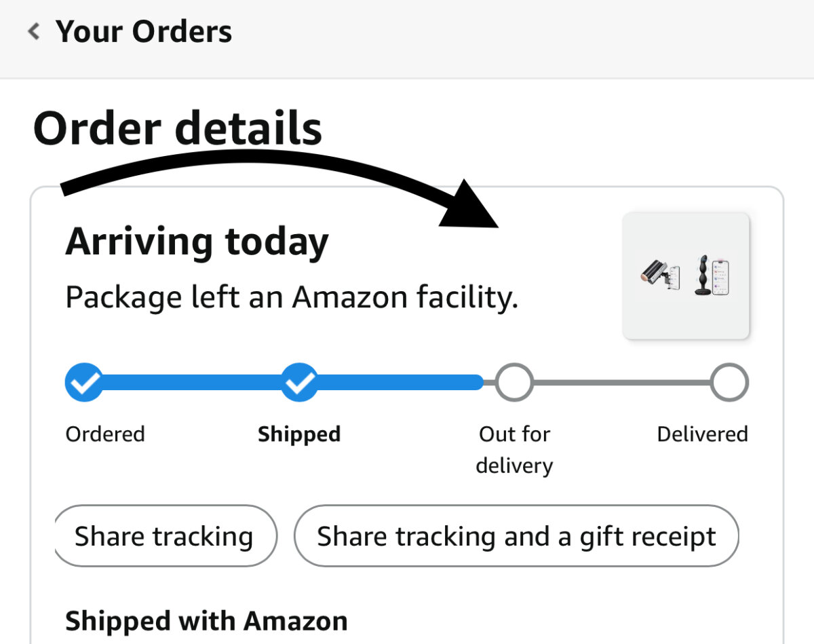The height and width of the screenshot is (644, 814).
Task: Open the ordered products thumbnail image
Action: [686, 276]
